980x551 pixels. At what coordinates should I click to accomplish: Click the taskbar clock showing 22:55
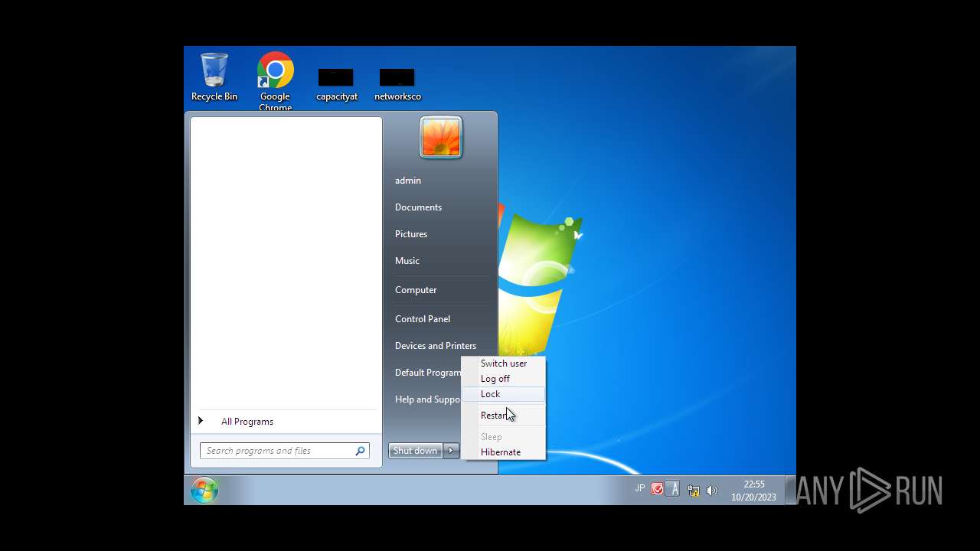tap(753, 491)
